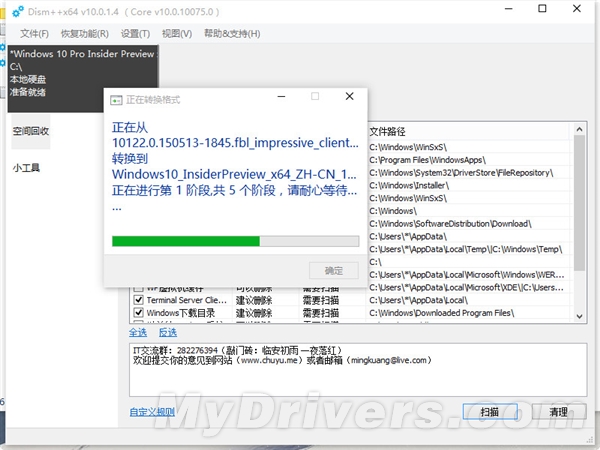
Task: Open the 文件(F) menu
Action: point(34,34)
